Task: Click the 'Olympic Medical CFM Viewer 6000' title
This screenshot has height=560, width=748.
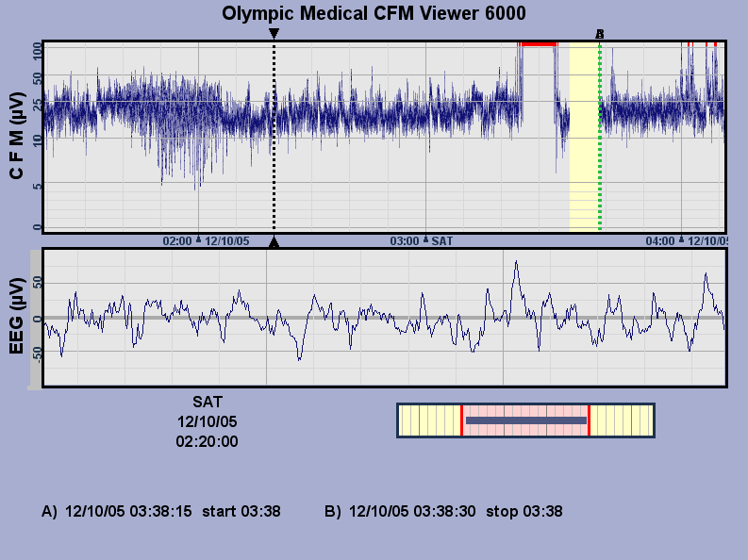Action: [374, 13]
